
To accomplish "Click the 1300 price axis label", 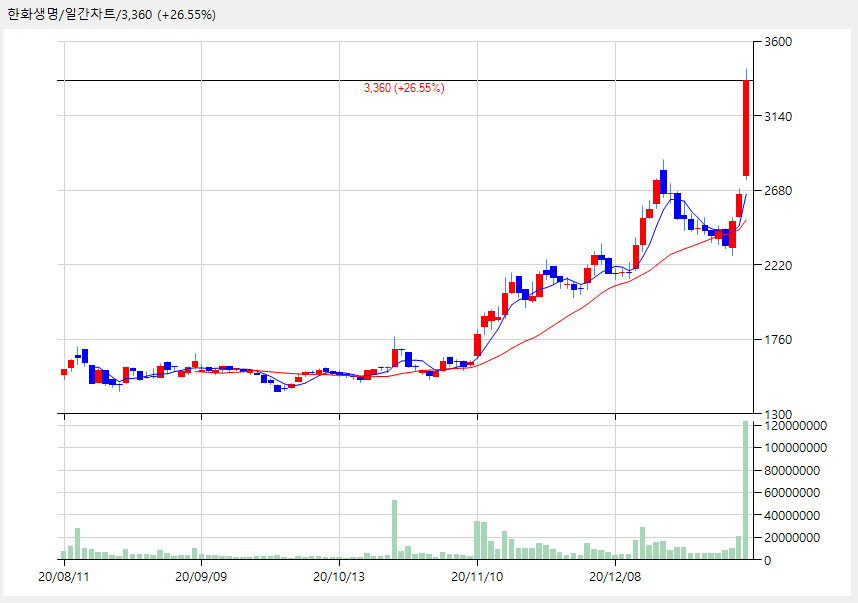I will click(778, 414).
